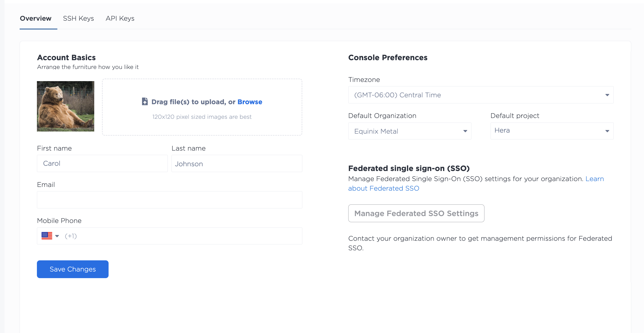
Task: Click the Console Preferences heading
Action: (x=388, y=58)
